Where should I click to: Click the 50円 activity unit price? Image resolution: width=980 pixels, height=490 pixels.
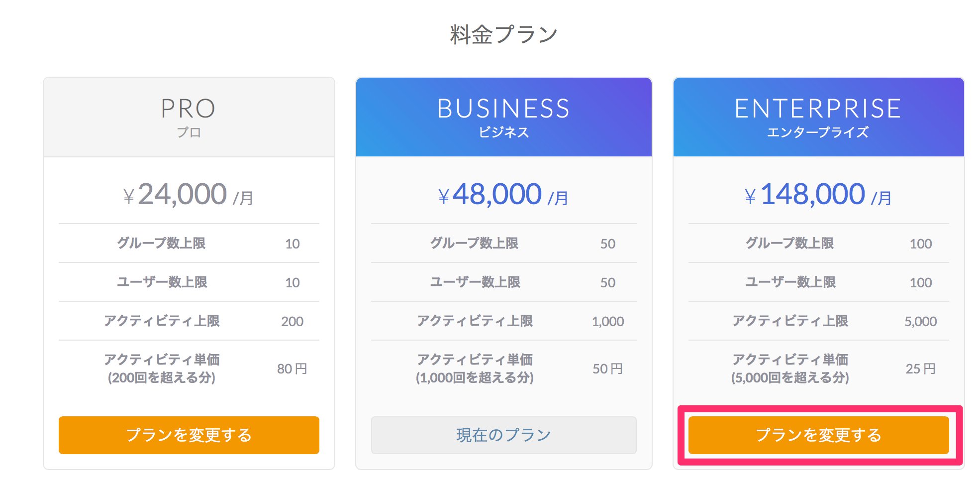(x=607, y=369)
